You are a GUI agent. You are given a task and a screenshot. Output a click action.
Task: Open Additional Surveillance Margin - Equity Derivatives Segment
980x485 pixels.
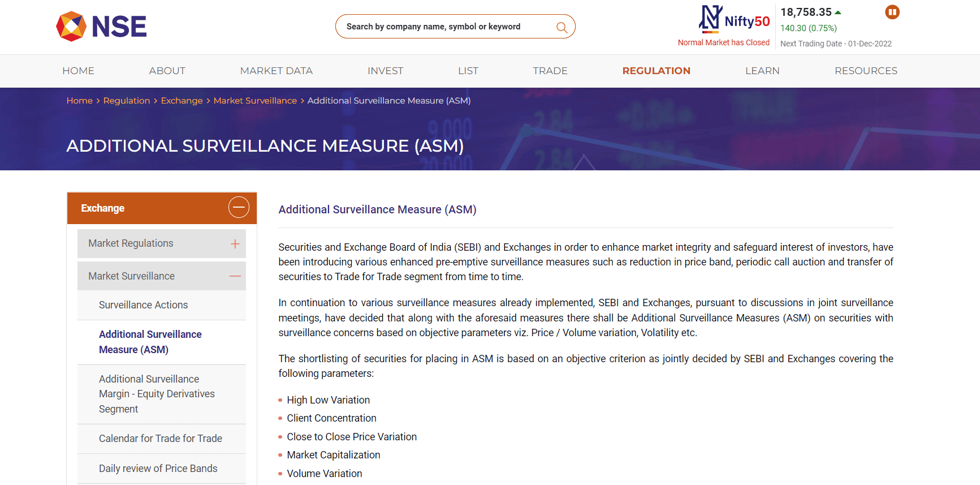(x=162, y=394)
